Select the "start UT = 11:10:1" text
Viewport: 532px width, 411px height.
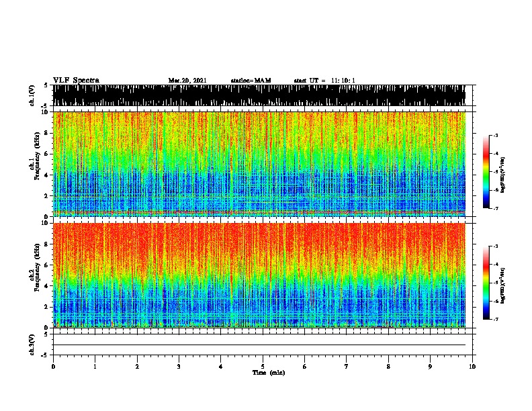tap(324, 81)
